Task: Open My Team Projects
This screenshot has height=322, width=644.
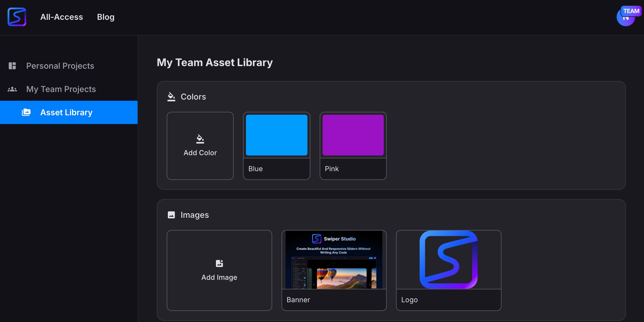Action: point(69,89)
